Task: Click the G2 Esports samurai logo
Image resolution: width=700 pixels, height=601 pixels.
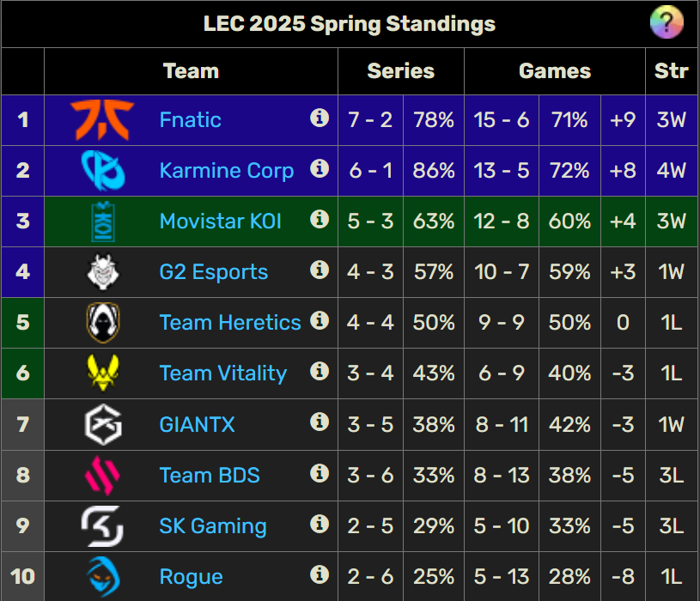Action: [x=103, y=271]
